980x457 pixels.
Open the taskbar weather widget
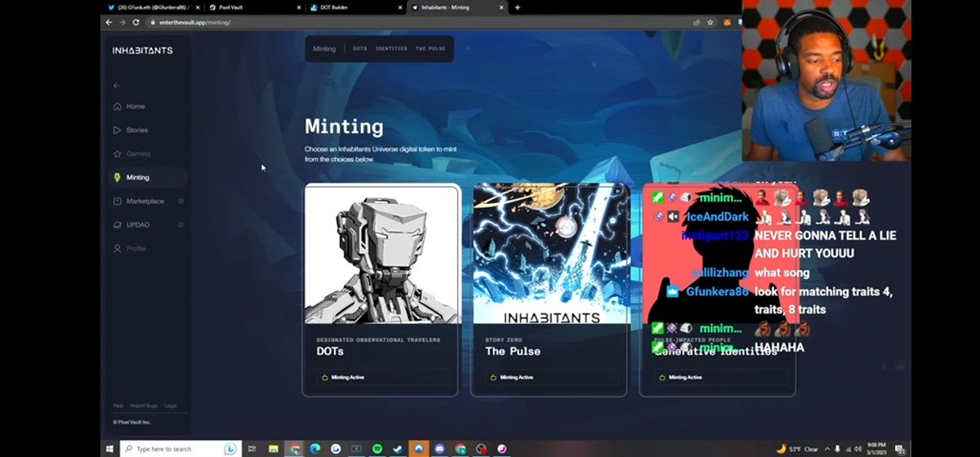[x=796, y=449]
